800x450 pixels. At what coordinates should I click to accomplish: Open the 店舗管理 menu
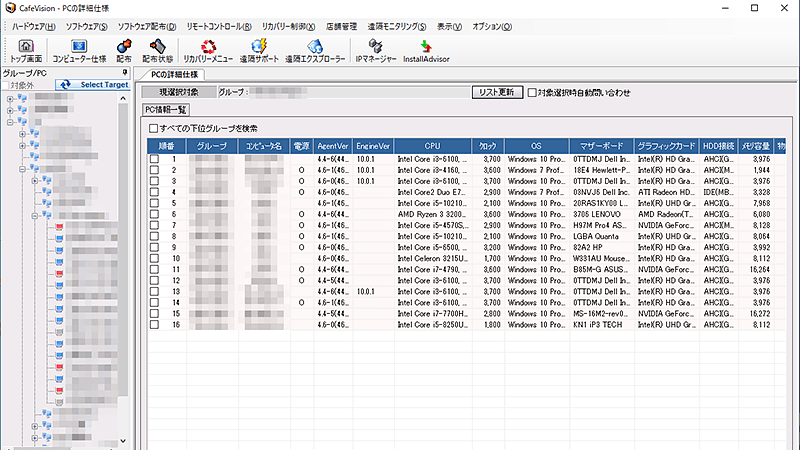pos(341,27)
